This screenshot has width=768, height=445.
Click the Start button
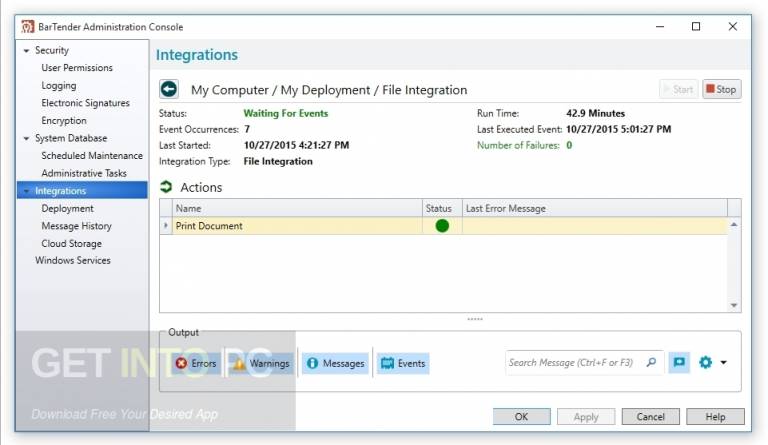pyautogui.click(x=678, y=89)
